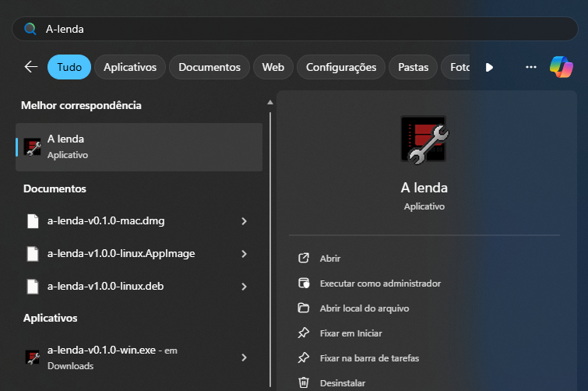588x391 pixels.
Task: Click the pin icon beside Fixar em Iniciar
Action: 304,333
